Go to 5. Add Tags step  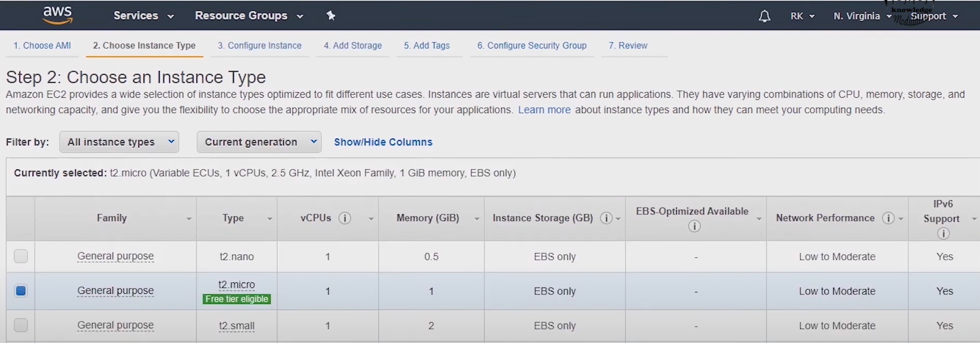427,45
